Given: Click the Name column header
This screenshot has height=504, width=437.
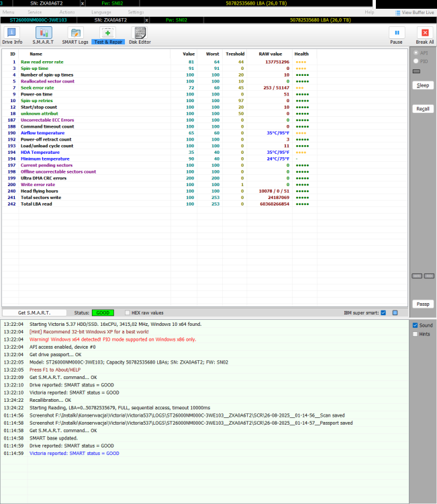Looking at the screenshot, I should pos(36,54).
